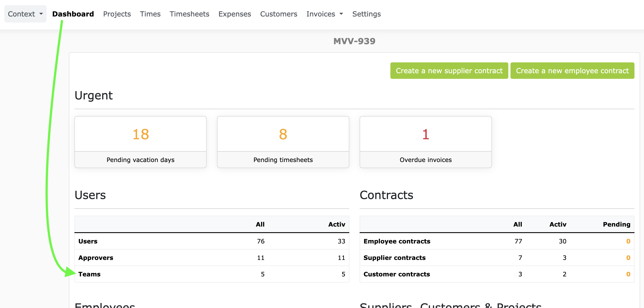The height and width of the screenshot is (308, 644).
Task: Open the Expenses page
Action: pos(235,14)
